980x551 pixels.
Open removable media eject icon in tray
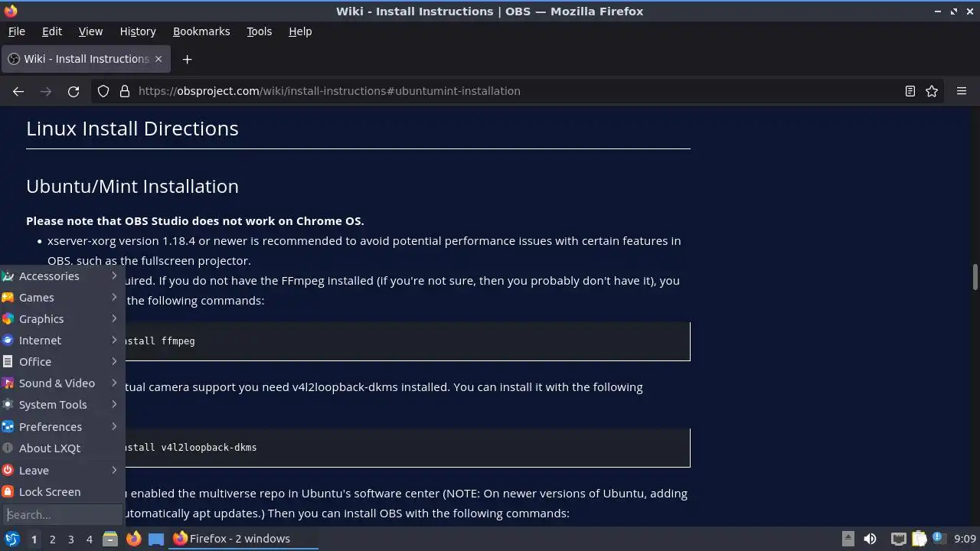(848, 539)
